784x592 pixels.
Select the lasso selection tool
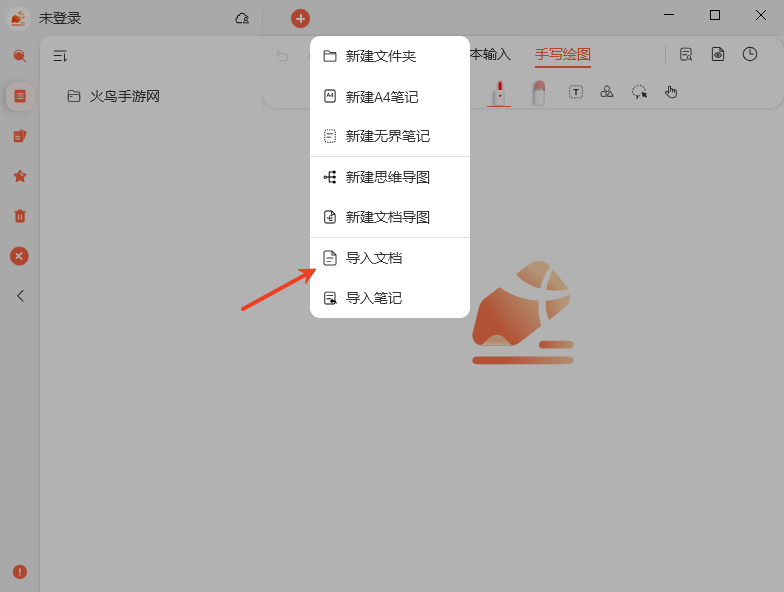point(639,92)
